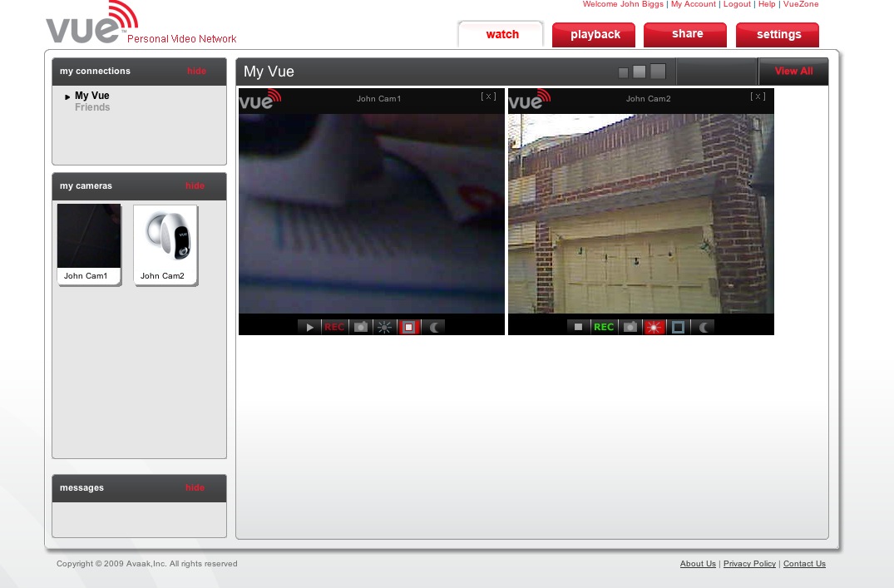
Task: Click the John Cam1 live video feed
Action: click(x=372, y=213)
